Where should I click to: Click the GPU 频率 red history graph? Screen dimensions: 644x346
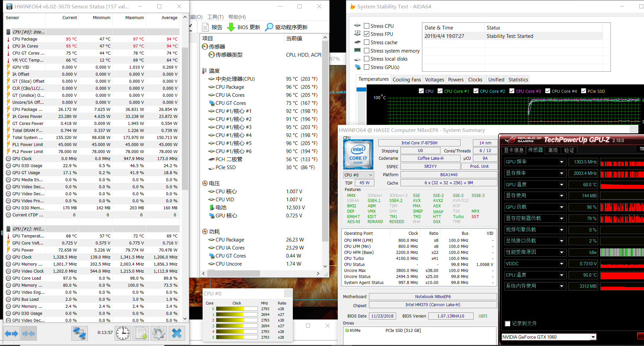[622, 162]
